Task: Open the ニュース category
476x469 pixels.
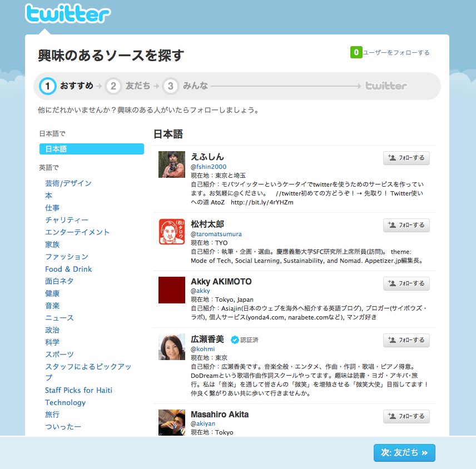Action: point(59,318)
